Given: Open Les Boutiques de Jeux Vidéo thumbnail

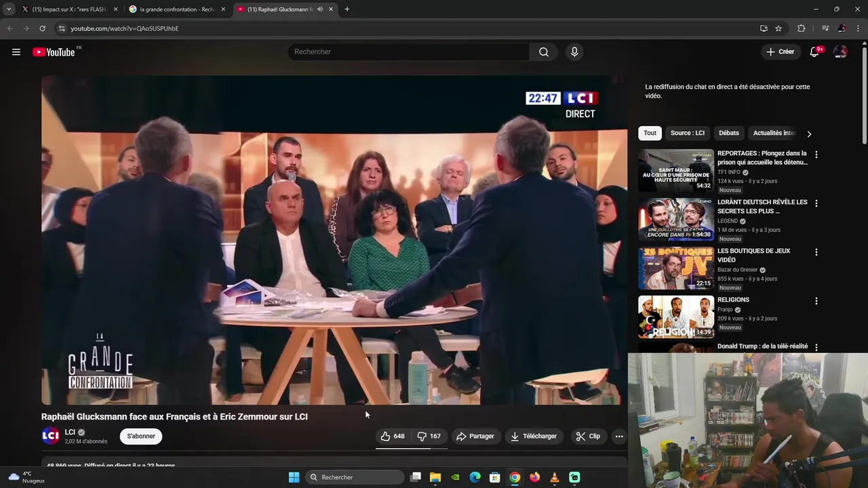Looking at the screenshot, I should click(x=676, y=268).
